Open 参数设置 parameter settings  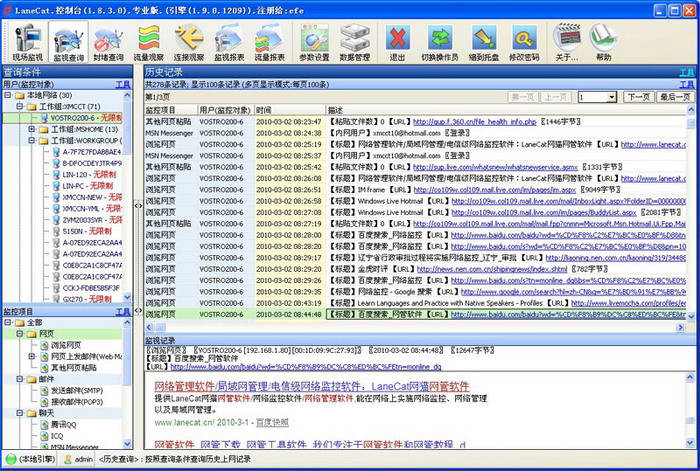(x=314, y=43)
